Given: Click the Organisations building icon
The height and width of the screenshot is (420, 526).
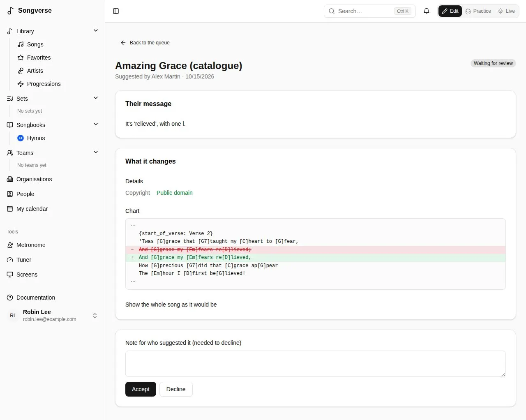Looking at the screenshot, I should 10,179.
